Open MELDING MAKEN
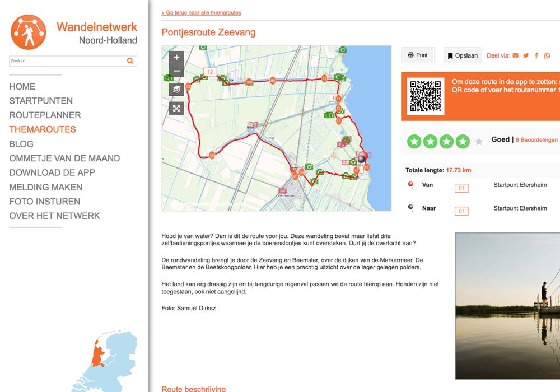The image size is (560, 392). coord(46,187)
